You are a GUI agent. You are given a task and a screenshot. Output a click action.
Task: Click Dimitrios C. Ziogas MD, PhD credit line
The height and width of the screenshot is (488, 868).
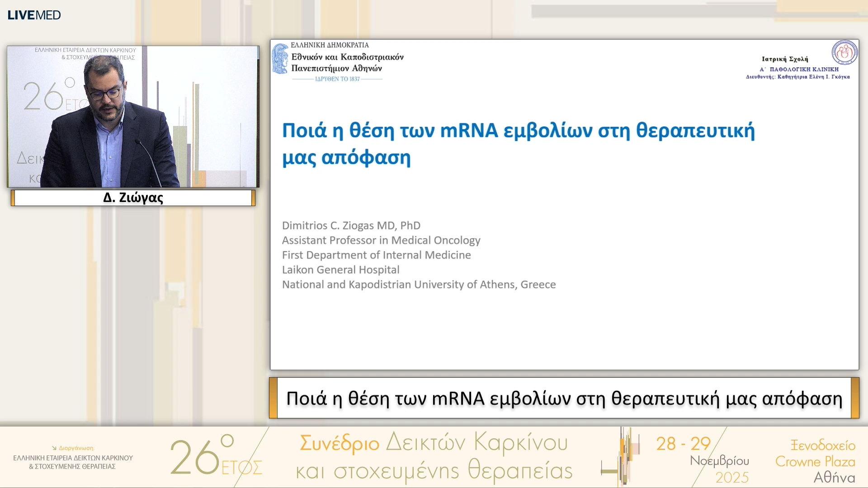click(x=351, y=225)
